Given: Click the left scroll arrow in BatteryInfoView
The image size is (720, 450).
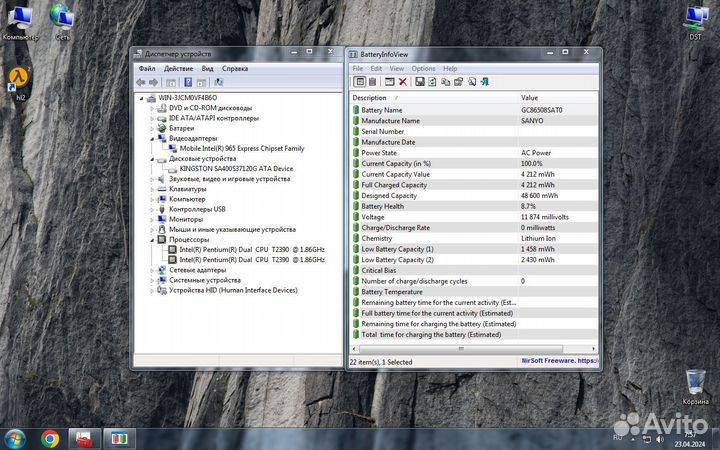Looking at the screenshot, I should 354,349.
